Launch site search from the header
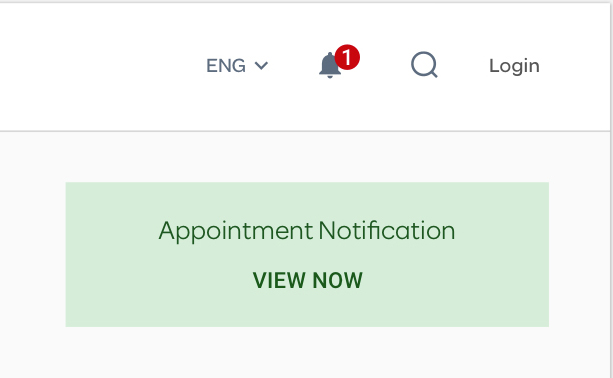This screenshot has height=378, width=613. click(x=424, y=65)
